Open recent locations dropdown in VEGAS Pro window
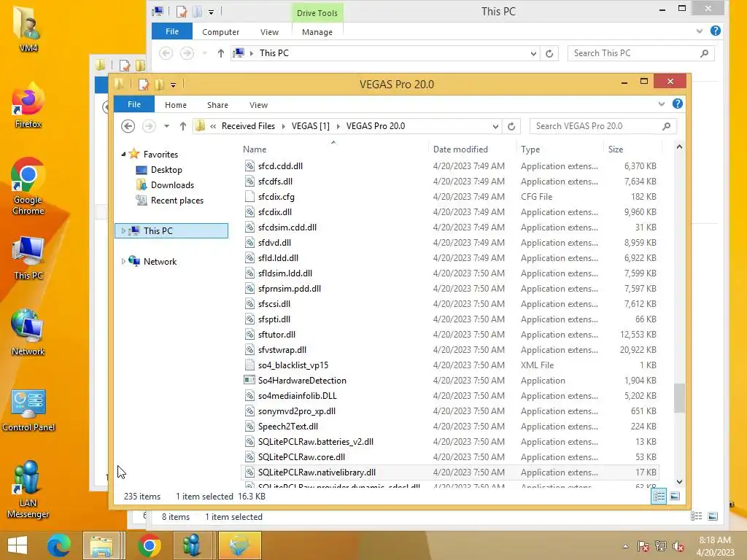Viewport: 747px width, 560px height. coord(166,126)
